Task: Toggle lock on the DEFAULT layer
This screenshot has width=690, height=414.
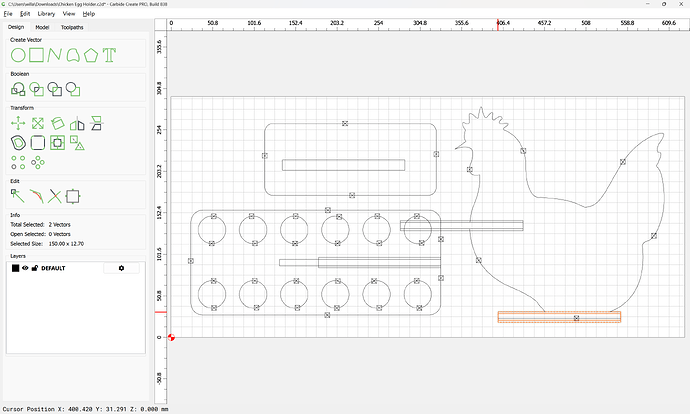Action: [x=34, y=268]
